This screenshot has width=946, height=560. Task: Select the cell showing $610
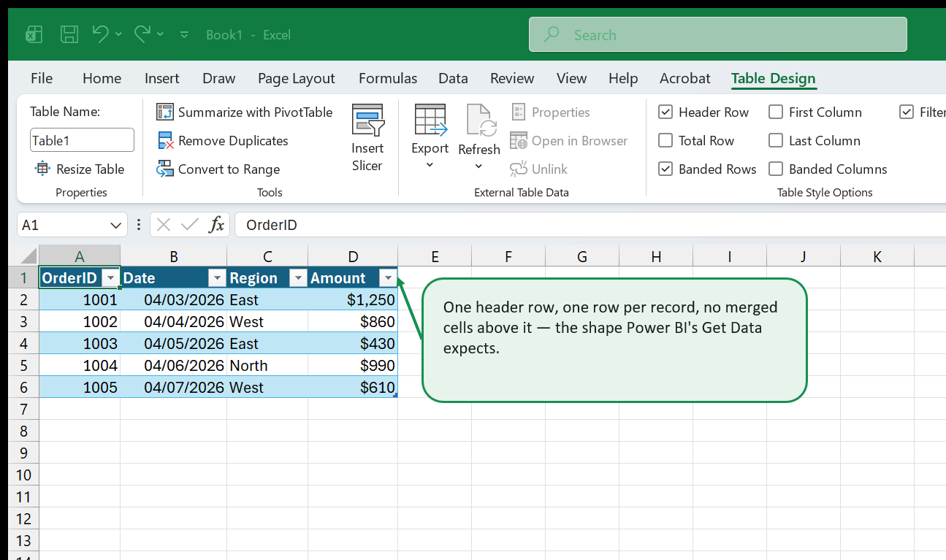[x=353, y=387]
